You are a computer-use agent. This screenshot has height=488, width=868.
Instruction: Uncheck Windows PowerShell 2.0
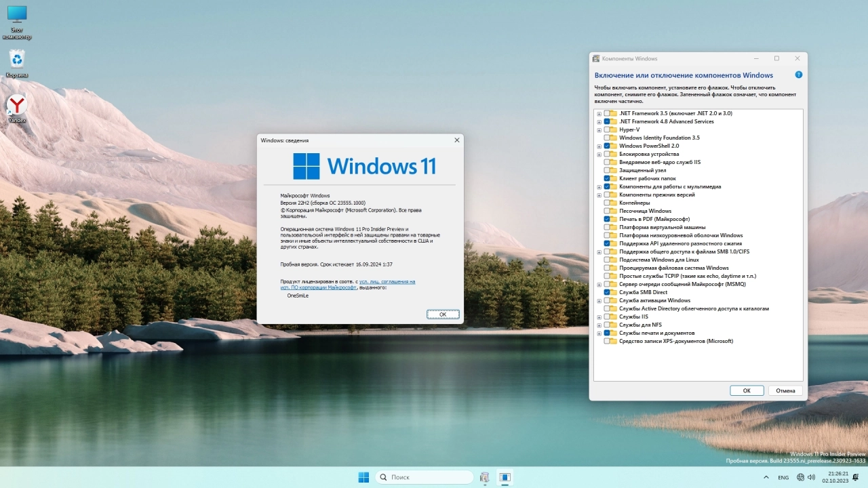[x=606, y=146]
